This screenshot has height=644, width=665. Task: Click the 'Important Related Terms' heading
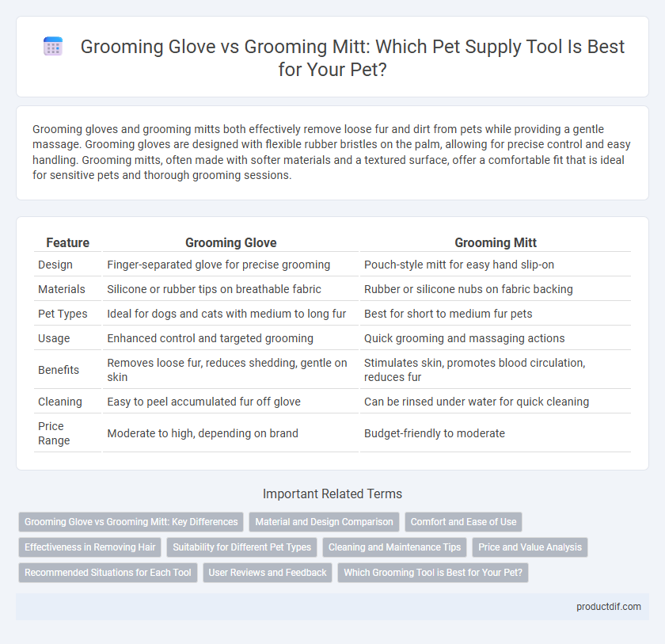[332, 493]
